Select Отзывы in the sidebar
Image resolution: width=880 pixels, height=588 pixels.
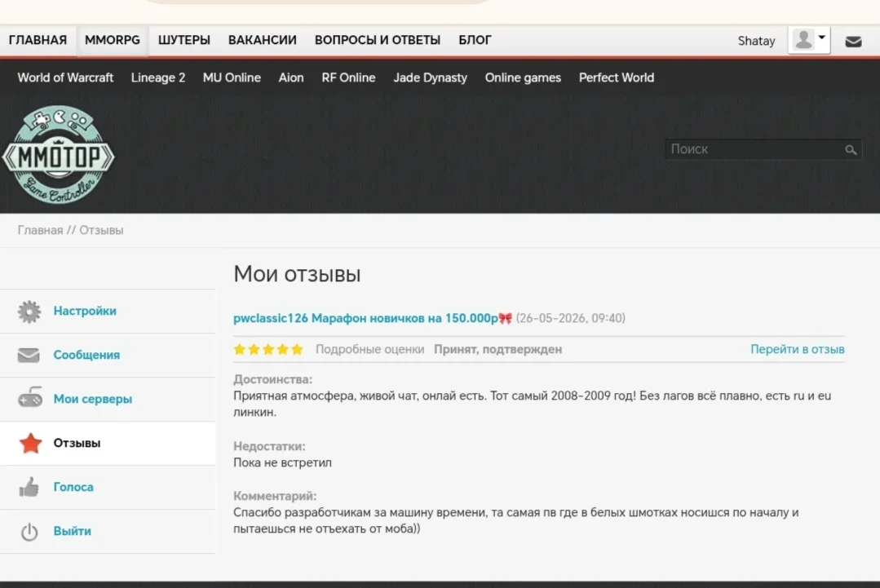click(77, 444)
